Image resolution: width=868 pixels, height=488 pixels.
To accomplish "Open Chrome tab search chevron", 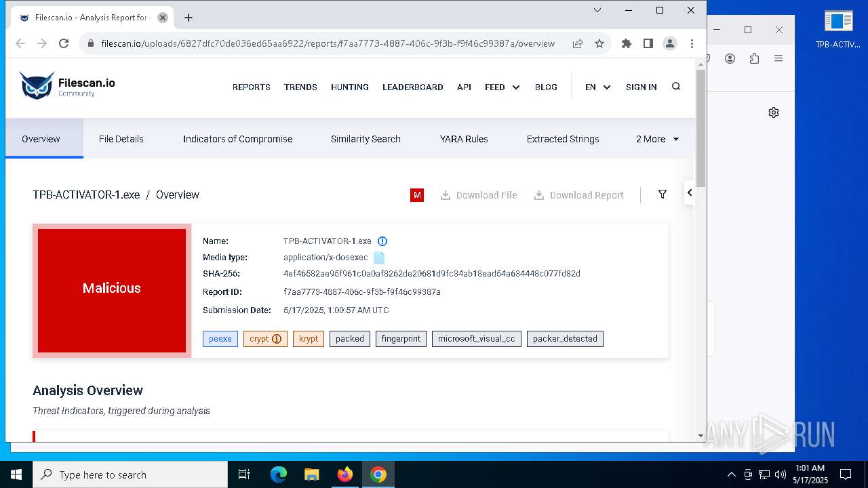I will pos(597,10).
